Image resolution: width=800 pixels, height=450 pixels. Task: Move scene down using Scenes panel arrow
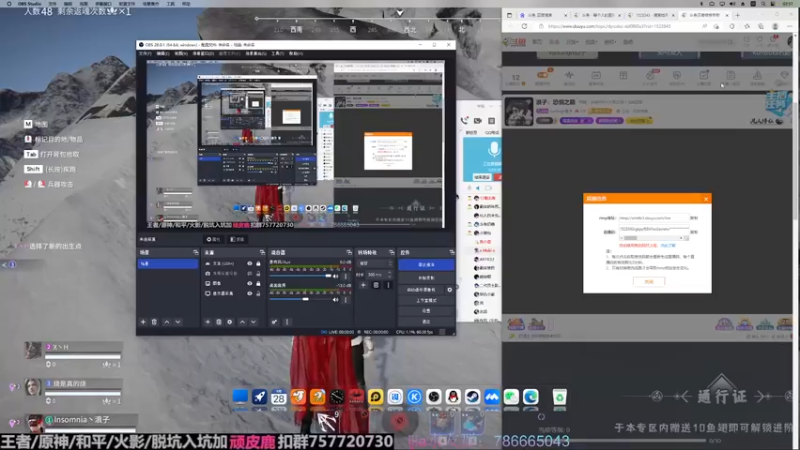[178, 322]
